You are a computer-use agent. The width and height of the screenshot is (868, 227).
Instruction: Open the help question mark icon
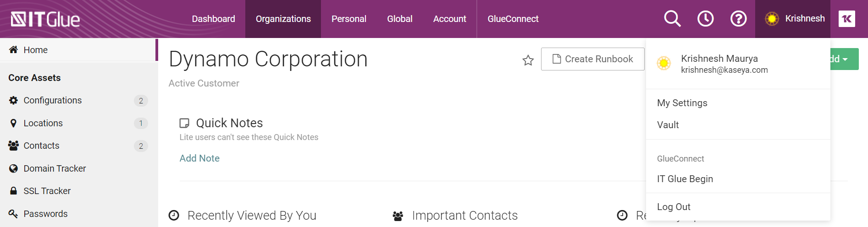(x=738, y=19)
